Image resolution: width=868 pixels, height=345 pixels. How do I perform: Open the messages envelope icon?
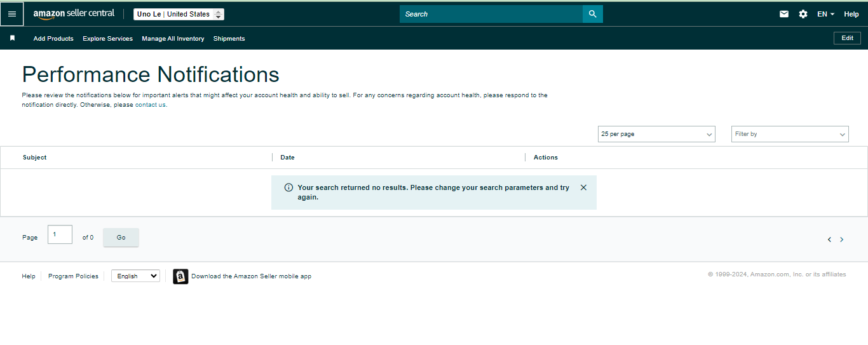click(784, 14)
